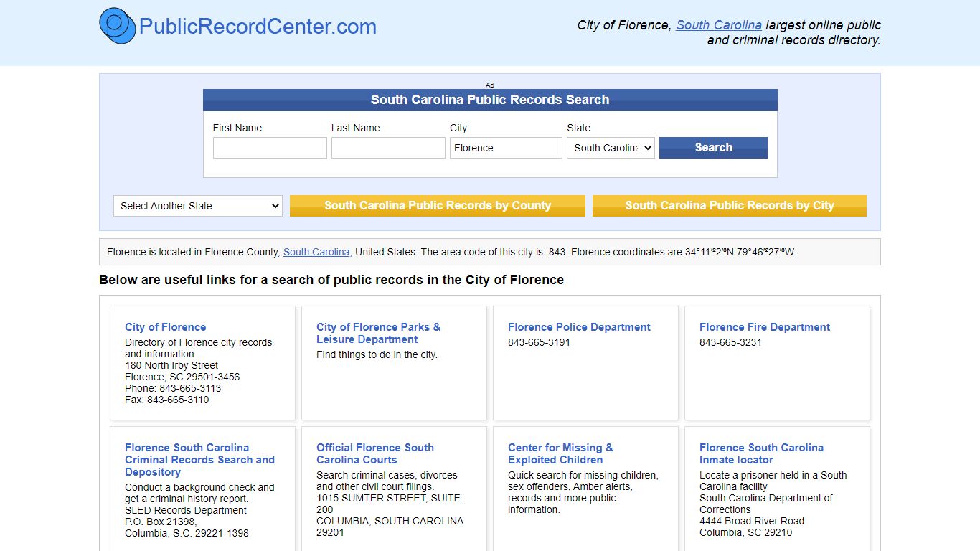The height and width of the screenshot is (551, 980).
Task: Expand the Select Another State dropdown
Action: click(x=198, y=206)
